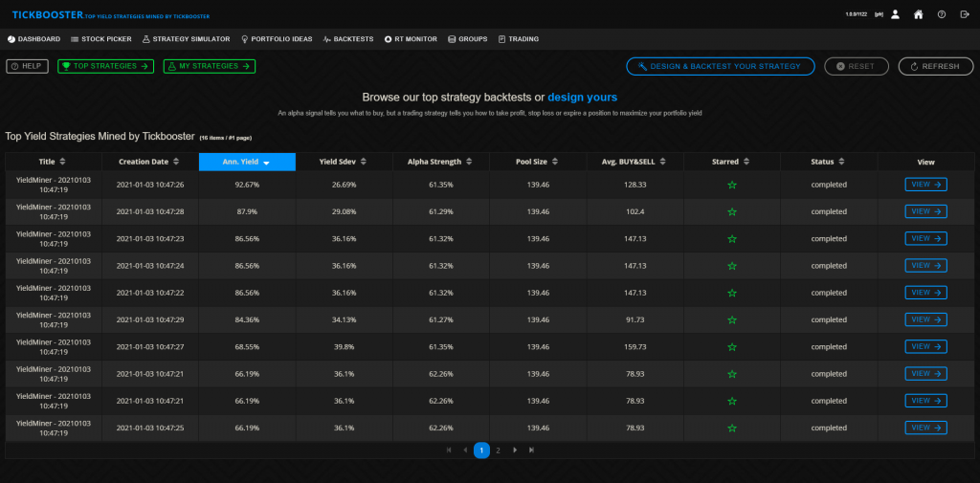Open the Trading menu

tap(518, 39)
